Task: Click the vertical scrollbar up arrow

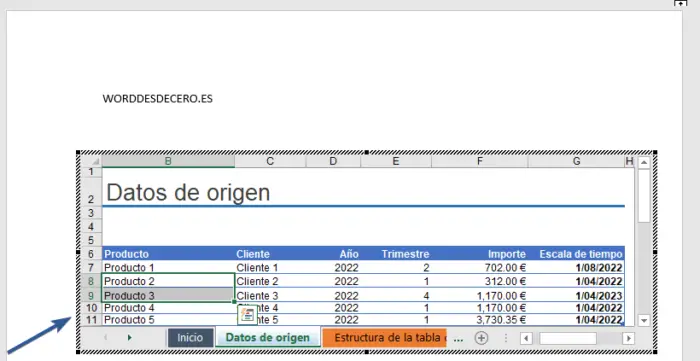Action: coord(644,162)
